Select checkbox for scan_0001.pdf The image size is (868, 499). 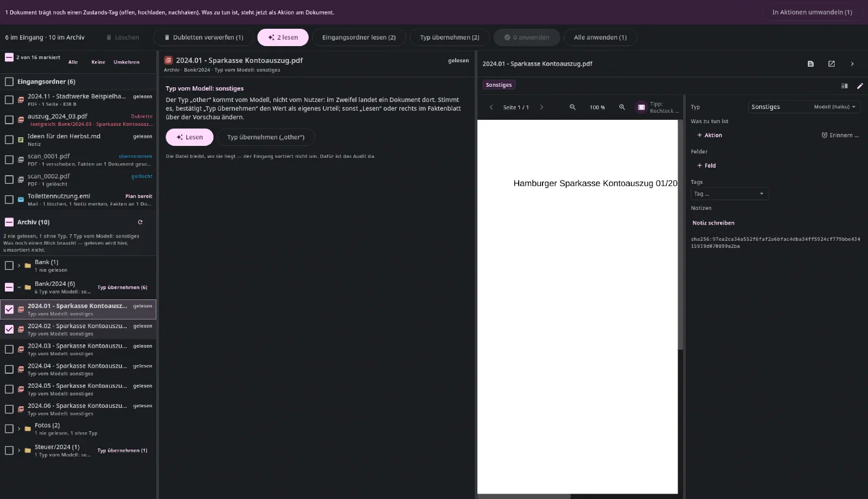point(9,159)
